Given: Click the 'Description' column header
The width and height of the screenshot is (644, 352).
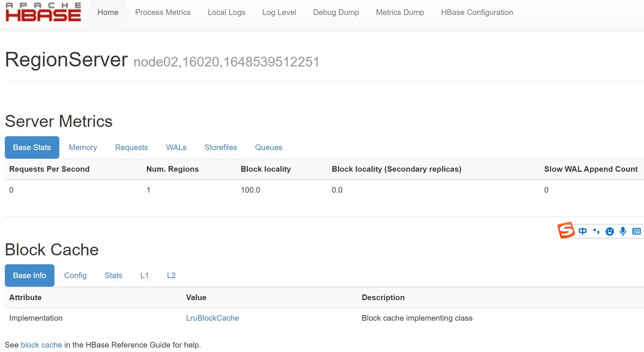Looking at the screenshot, I should [x=383, y=298].
